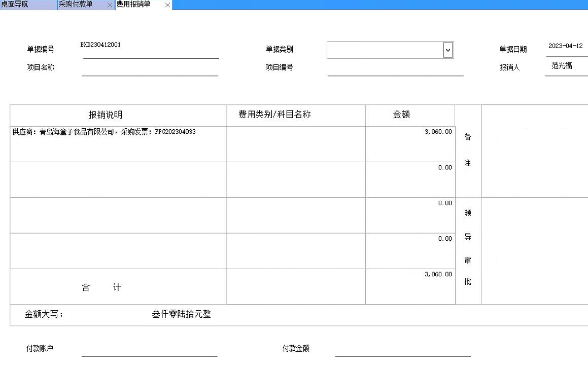588x370 pixels.
Task: Click into the 项目编号 input field
Action: point(395,68)
